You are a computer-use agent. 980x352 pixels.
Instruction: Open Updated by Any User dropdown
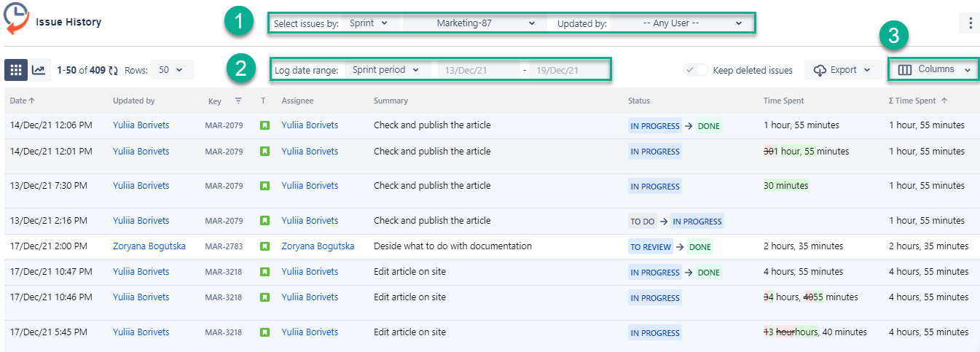pyautogui.click(x=680, y=23)
